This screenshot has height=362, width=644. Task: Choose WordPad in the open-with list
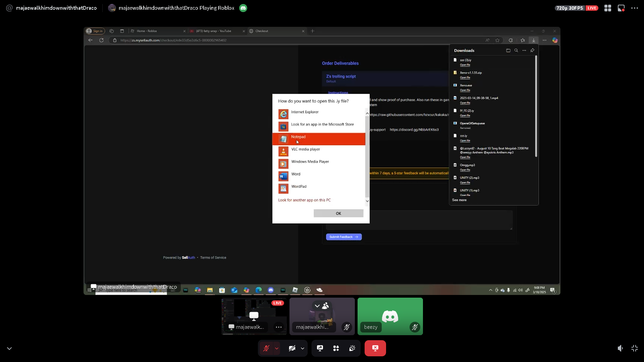tap(319, 188)
